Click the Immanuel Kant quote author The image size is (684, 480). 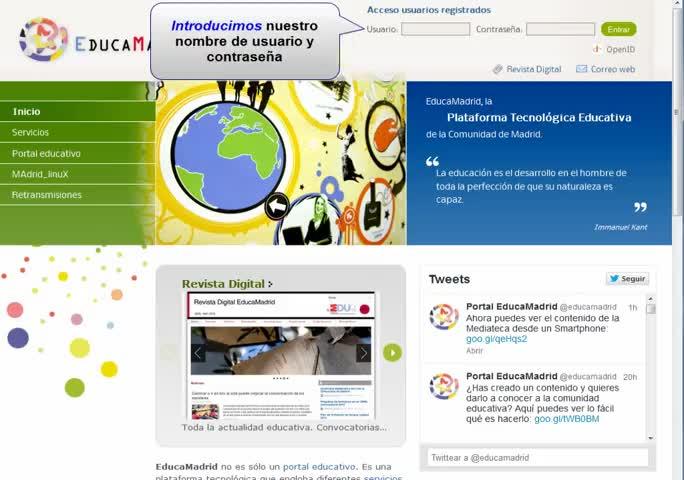click(620, 227)
